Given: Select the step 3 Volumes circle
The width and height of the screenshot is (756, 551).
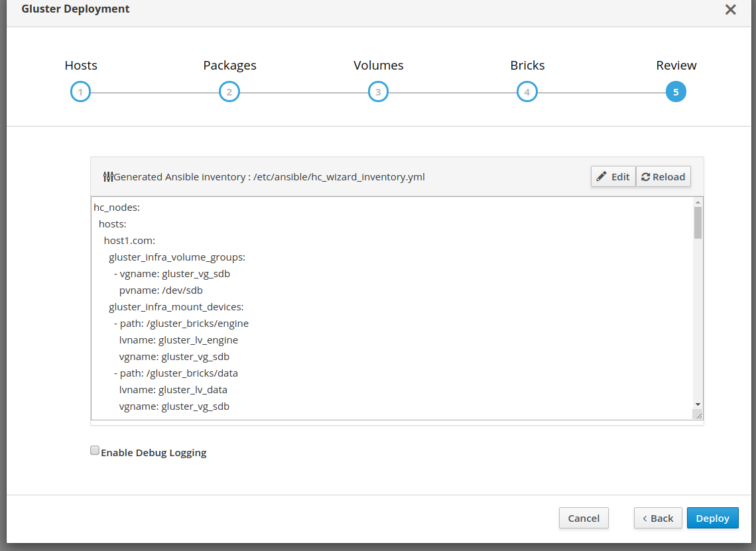Looking at the screenshot, I should tap(378, 92).
